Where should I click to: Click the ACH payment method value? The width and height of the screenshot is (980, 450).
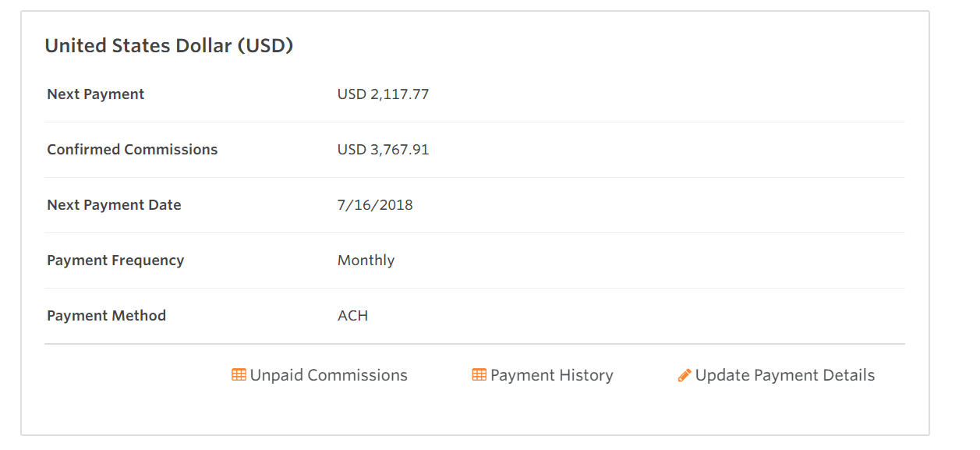352,316
